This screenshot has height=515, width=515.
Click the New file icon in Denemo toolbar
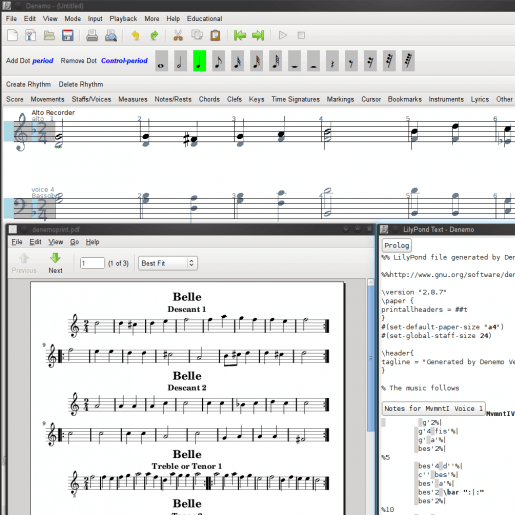tap(12, 35)
